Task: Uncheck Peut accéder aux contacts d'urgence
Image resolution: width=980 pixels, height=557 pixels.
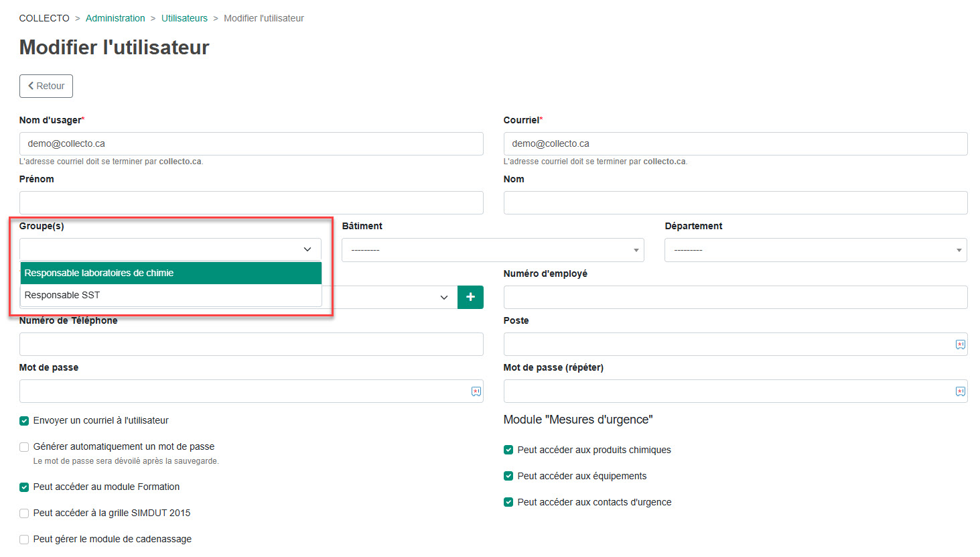Action: click(x=508, y=503)
